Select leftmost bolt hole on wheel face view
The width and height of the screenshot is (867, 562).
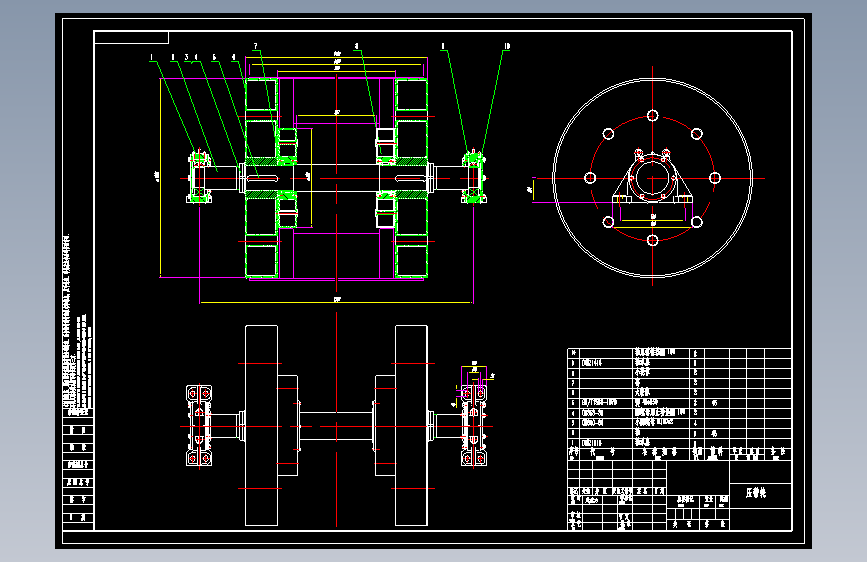(x=590, y=178)
